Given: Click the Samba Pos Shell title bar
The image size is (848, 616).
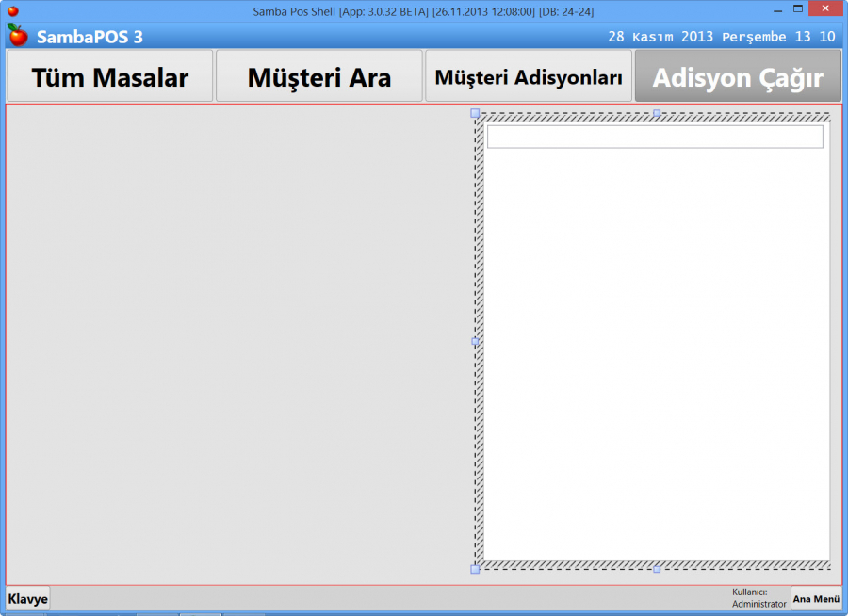Looking at the screenshot, I should pos(424,11).
